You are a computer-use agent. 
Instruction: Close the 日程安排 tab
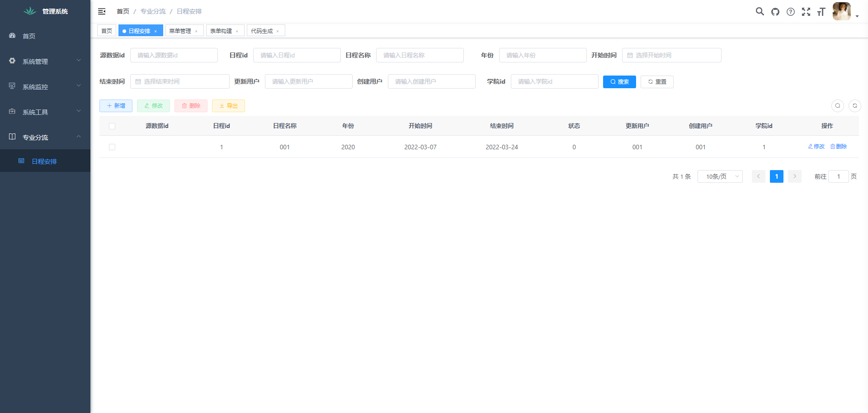coord(156,31)
